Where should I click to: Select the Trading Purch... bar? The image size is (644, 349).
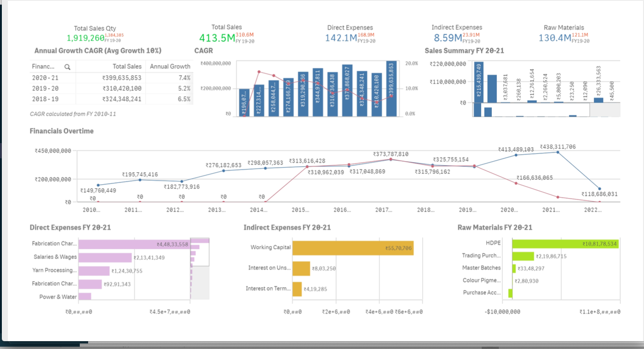point(523,256)
